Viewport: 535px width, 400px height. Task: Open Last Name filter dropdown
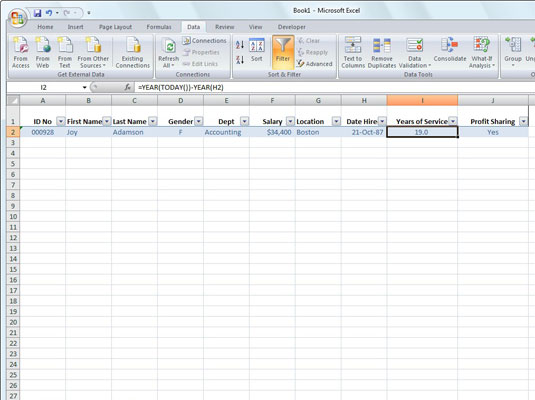pos(153,121)
